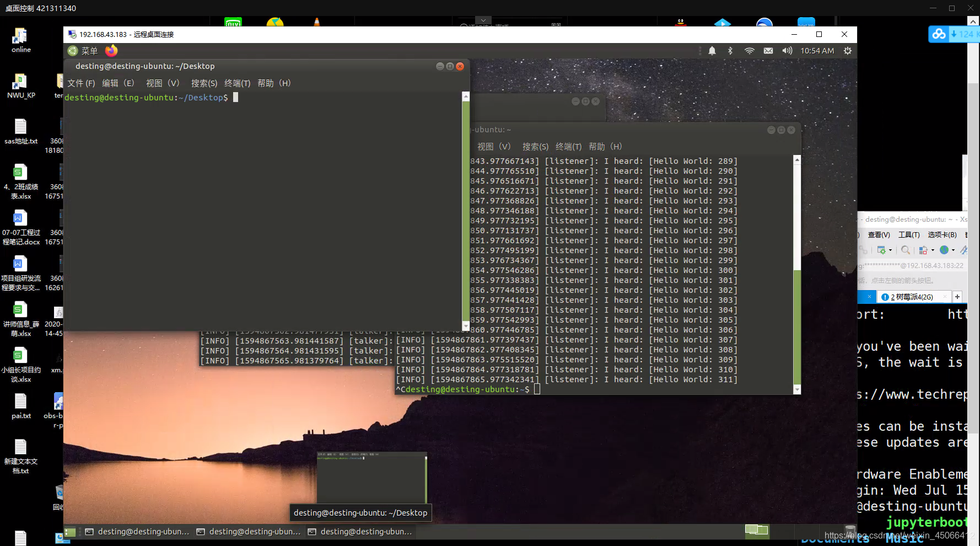Add a new Xshell tab with plus
Viewport: 980px width, 546px height.
957,297
